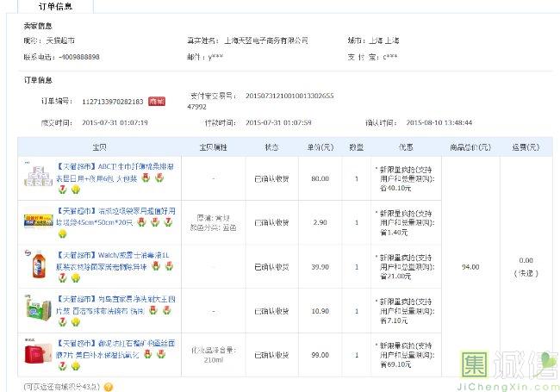
Task: Click the help question icon beside 积分43点
Action: 109,387
